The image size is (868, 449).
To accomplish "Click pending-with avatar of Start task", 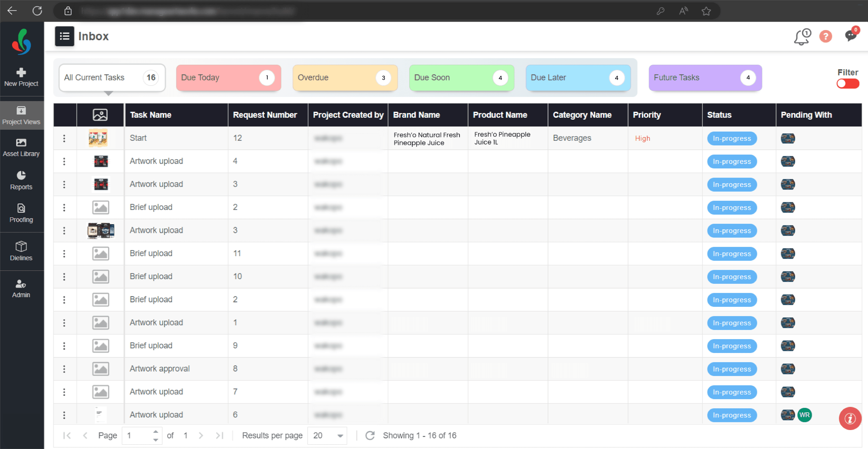I will (x=788, y=139).
